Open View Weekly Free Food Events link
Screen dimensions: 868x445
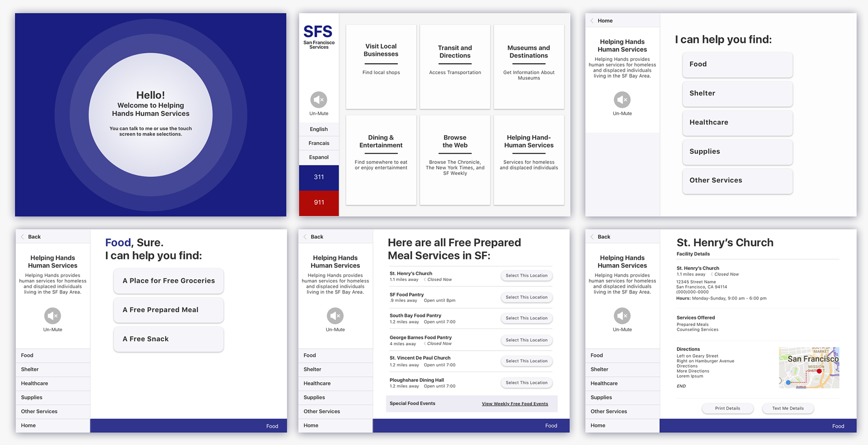coord(515,404)
